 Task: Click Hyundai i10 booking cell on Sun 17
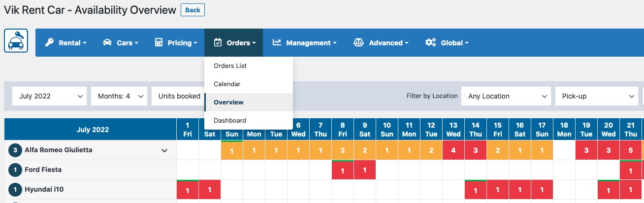[542, 190]
